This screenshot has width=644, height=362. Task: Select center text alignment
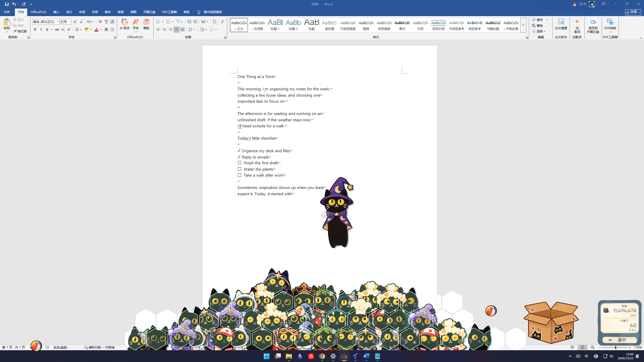point(164,30)
